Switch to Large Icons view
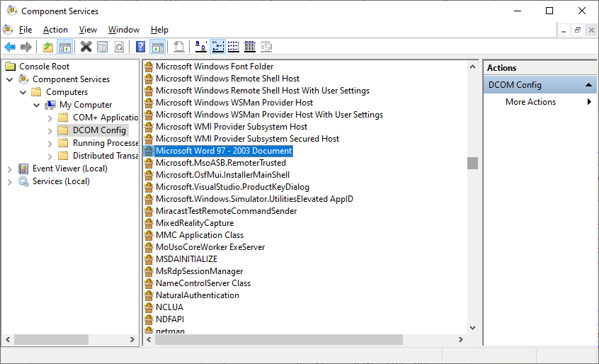 [201, 47]
